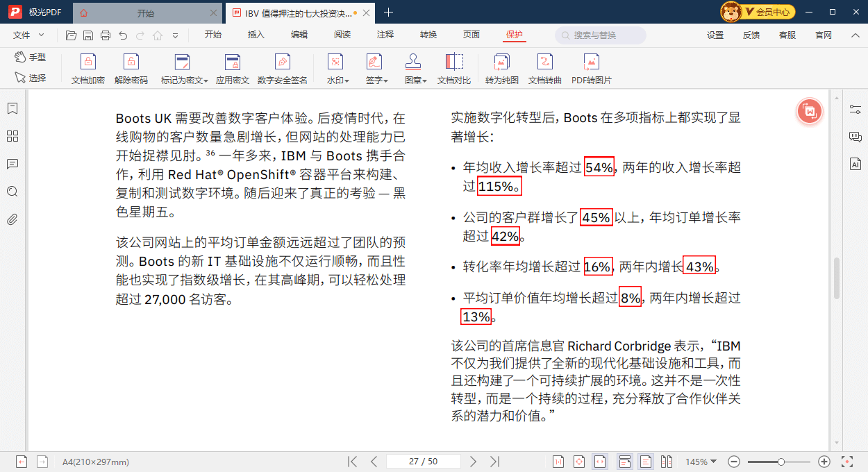Toggle fit page view mode
Screen dimensions: 868x472
[x=579, y=462]
